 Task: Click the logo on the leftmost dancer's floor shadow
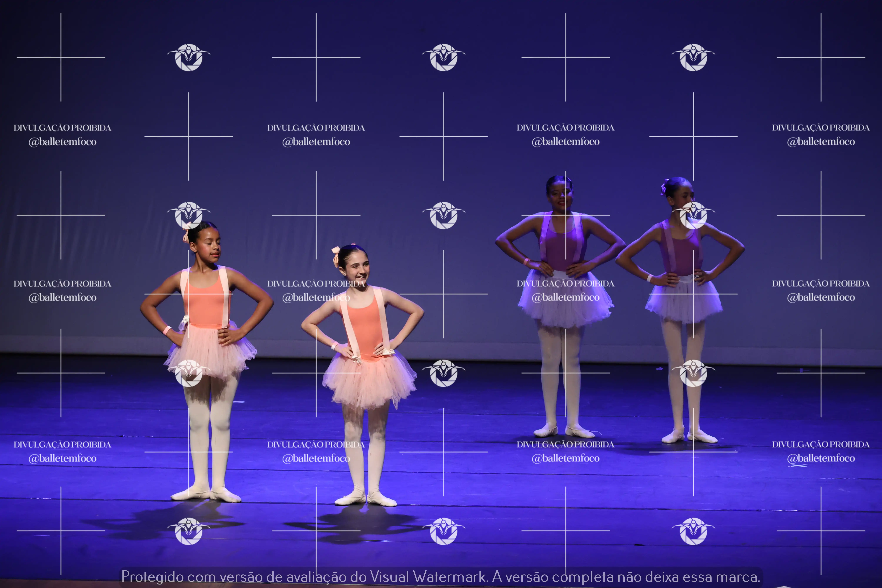(189, 531)
